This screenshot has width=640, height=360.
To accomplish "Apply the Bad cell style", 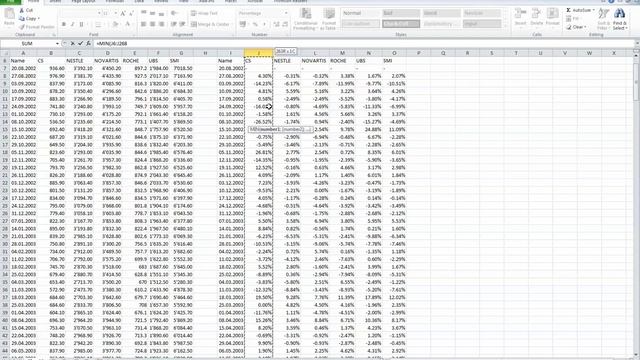I will point(400,13).
